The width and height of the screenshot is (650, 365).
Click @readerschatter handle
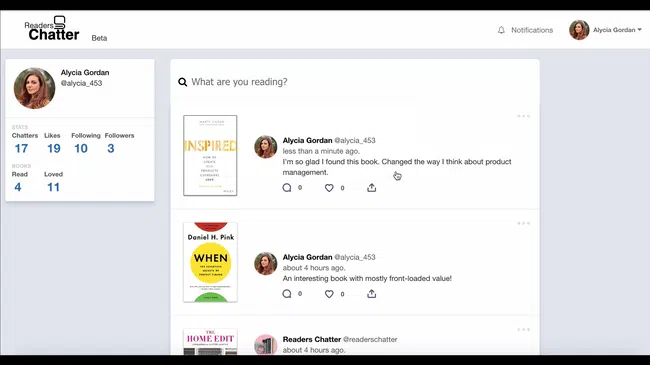point(370,339)
